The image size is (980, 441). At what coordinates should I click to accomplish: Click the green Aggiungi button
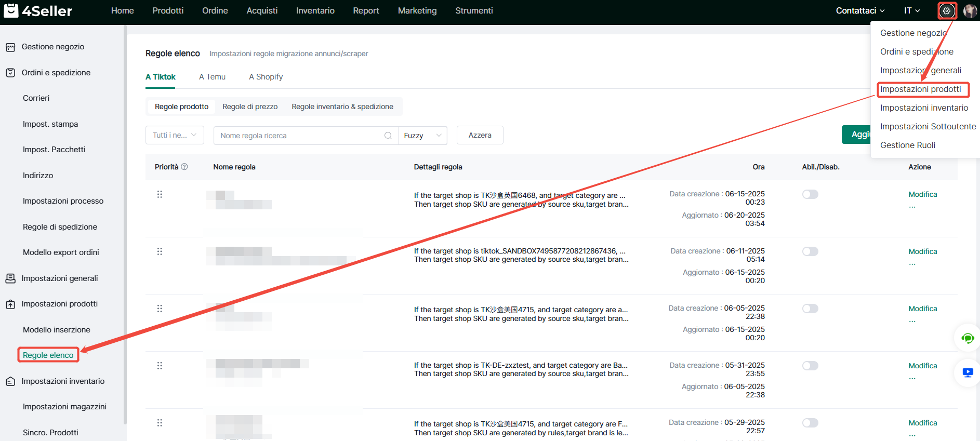pos(856,135)
